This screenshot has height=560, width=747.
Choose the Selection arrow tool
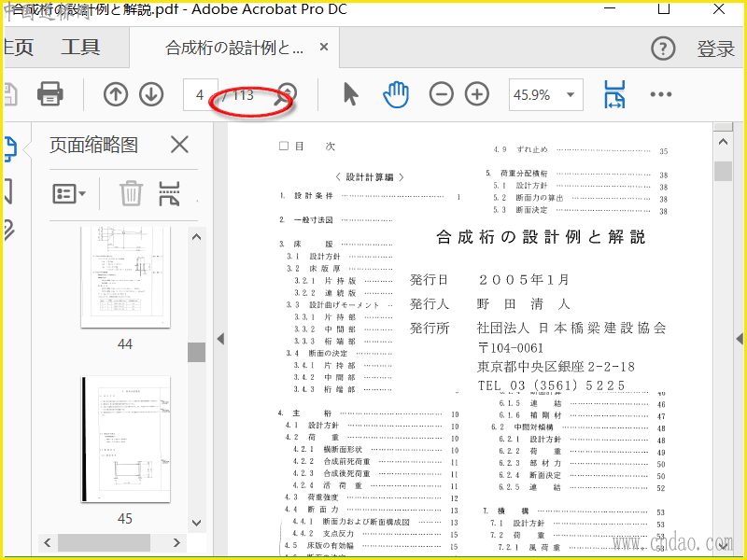point(351,94)
